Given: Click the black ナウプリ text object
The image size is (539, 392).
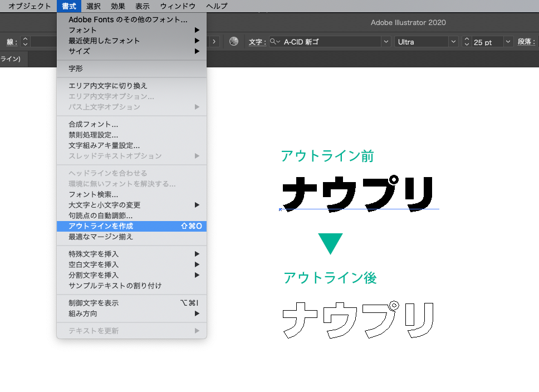Looking at the screenshot, I should tap(357, 193).
